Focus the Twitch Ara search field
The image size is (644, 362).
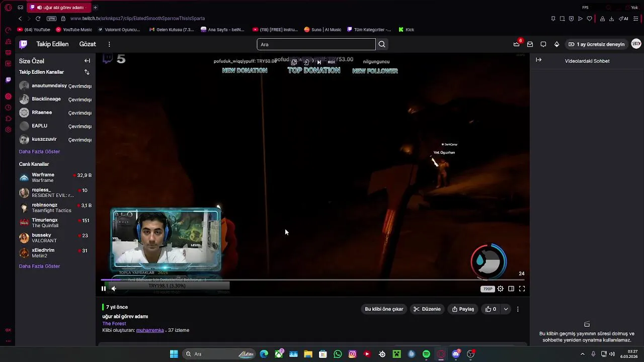tap(316, 44)
